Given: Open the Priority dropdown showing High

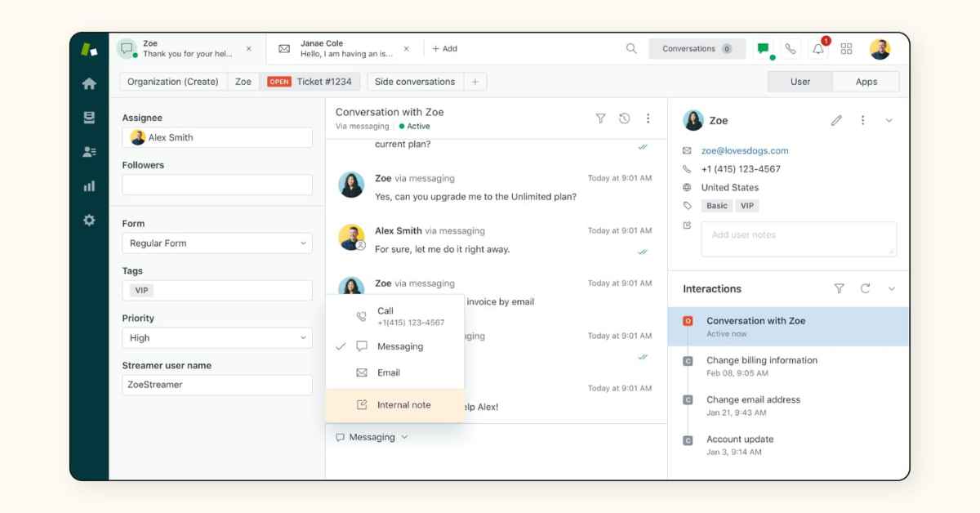Looking at the screenshot, I should tap(216, 337).
